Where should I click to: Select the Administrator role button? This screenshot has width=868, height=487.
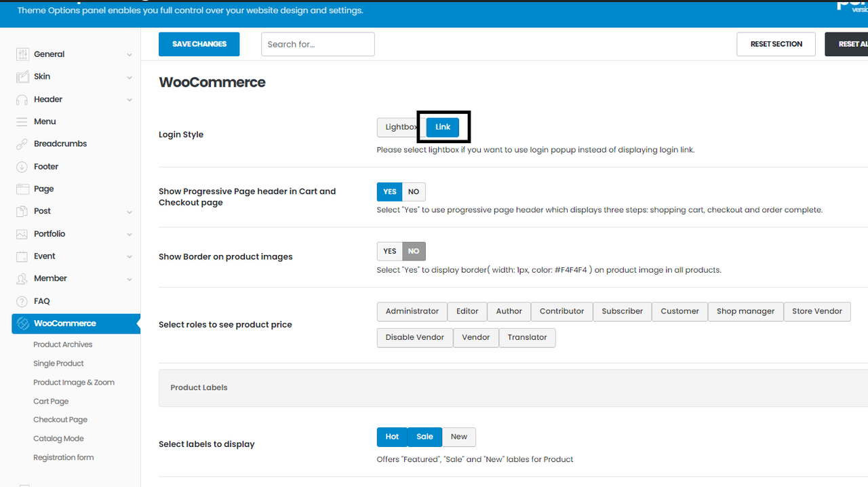coord(412,311)
